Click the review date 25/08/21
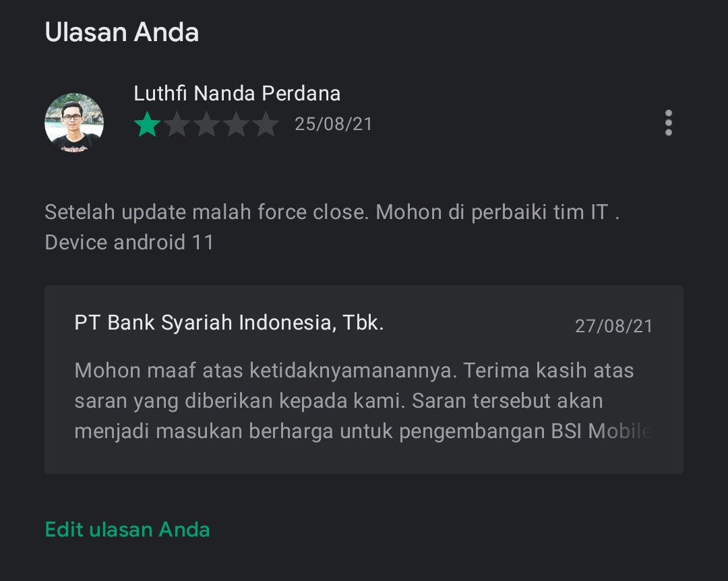728x581 pixels. [333, 125]
